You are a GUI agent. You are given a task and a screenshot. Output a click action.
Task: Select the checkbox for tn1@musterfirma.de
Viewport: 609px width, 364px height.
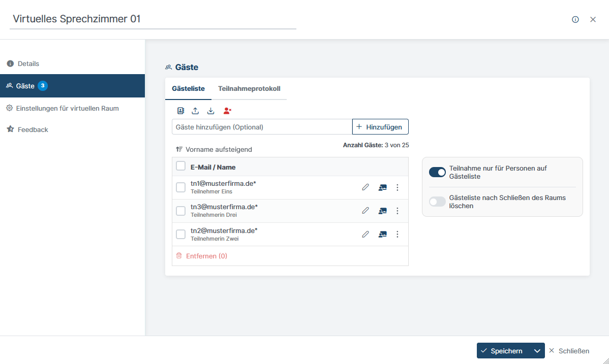(x=180, y=187)
